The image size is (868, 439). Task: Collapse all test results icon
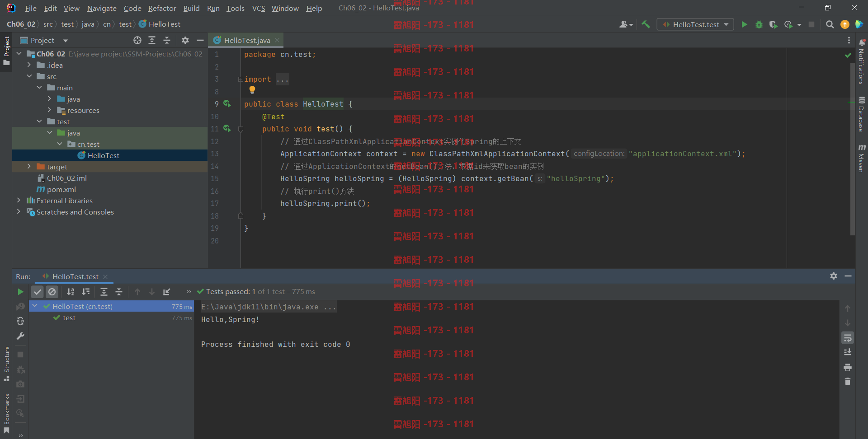[x=119, y=292]
